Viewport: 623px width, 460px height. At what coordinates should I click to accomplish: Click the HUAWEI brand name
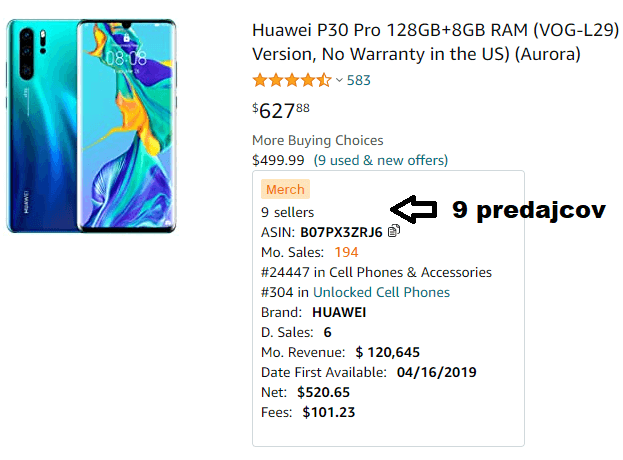click(339, 313)
